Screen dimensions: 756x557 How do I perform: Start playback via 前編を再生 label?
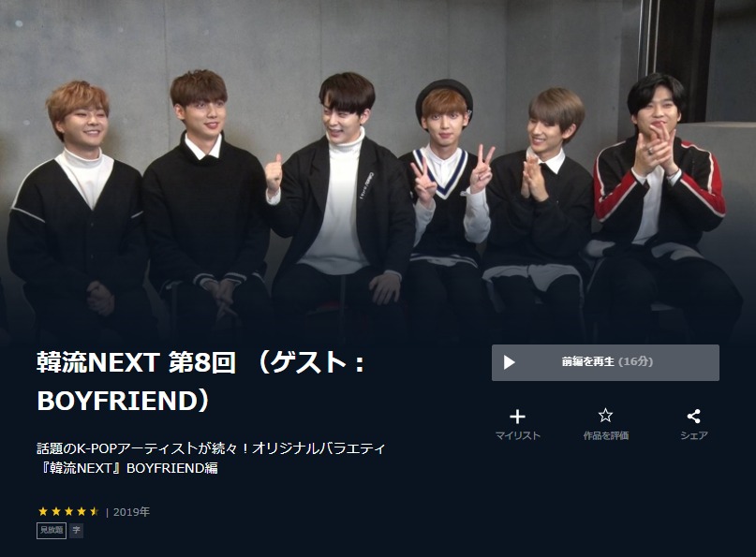[x=587, y=362]
